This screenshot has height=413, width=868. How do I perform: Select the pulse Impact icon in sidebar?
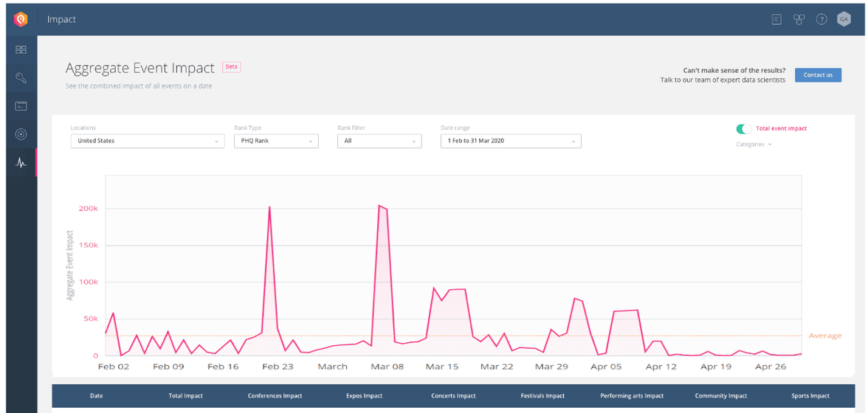21,163
